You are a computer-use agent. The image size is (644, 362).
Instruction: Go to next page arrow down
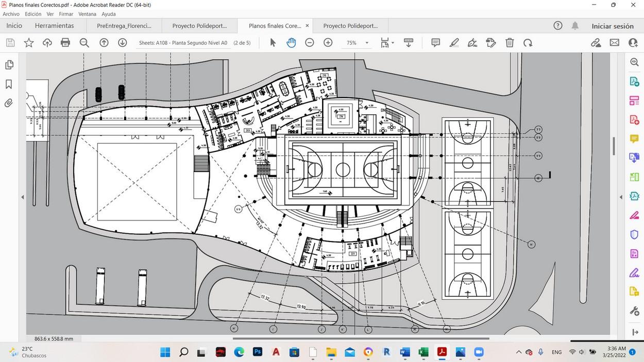pos(123,43)
